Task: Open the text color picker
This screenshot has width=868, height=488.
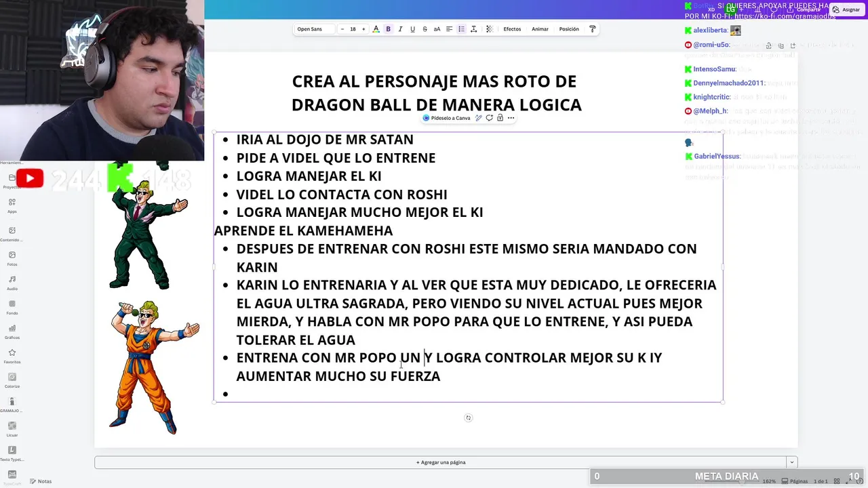Action: pos(376,29)
